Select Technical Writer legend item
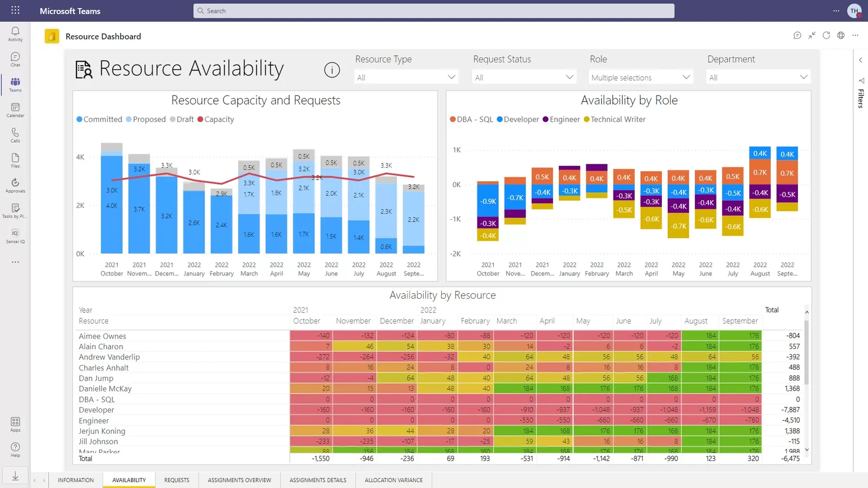Screen dimensions: 868x488 (x=615, y=119)
